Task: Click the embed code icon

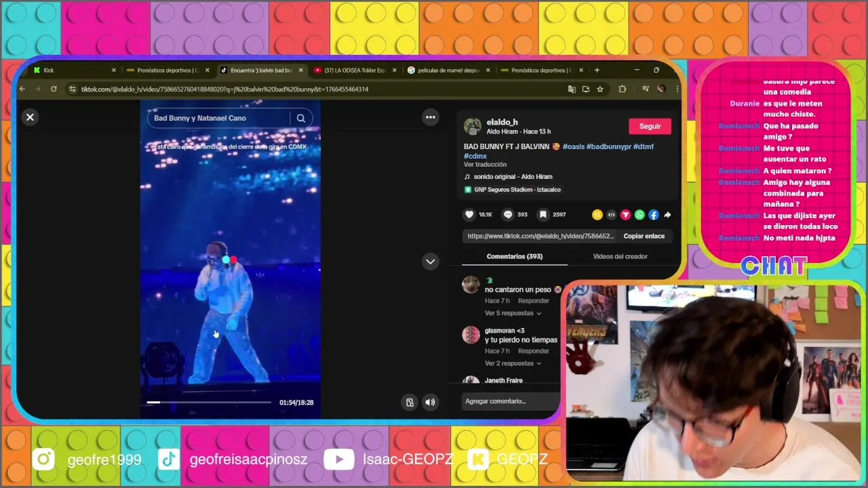Action: 611,215
